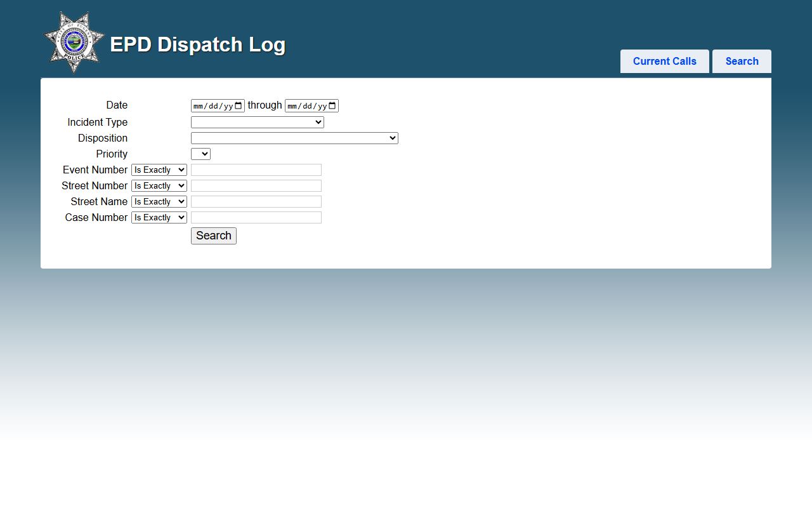Image resolution: width=812 pixels, height=508 pixels.
Task: Click the Priority label
Action: pos(112,154)
